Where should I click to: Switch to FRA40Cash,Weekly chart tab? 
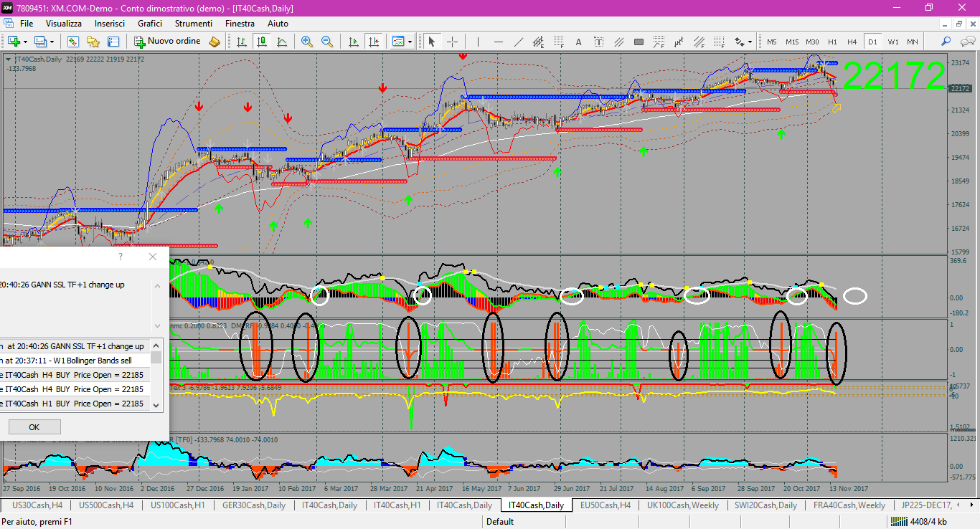pos(849,505)
